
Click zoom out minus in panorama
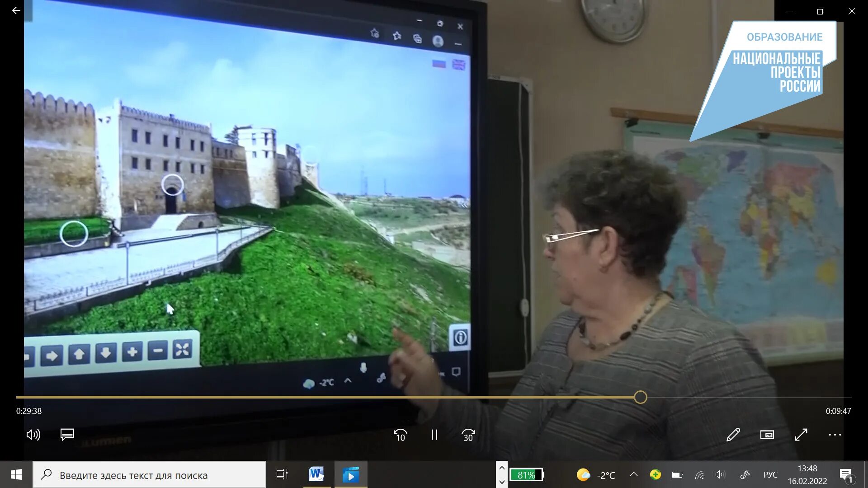158,350
